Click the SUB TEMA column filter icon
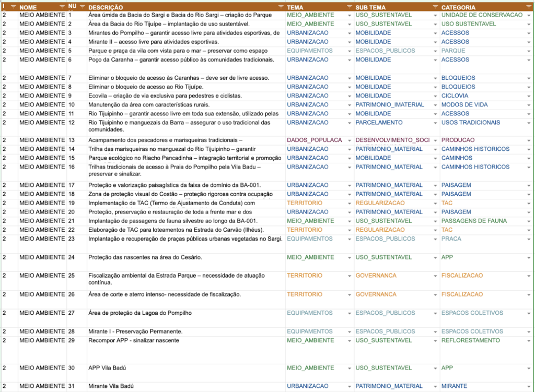Screen dimensions: 535x392 (x=435, y=7)
